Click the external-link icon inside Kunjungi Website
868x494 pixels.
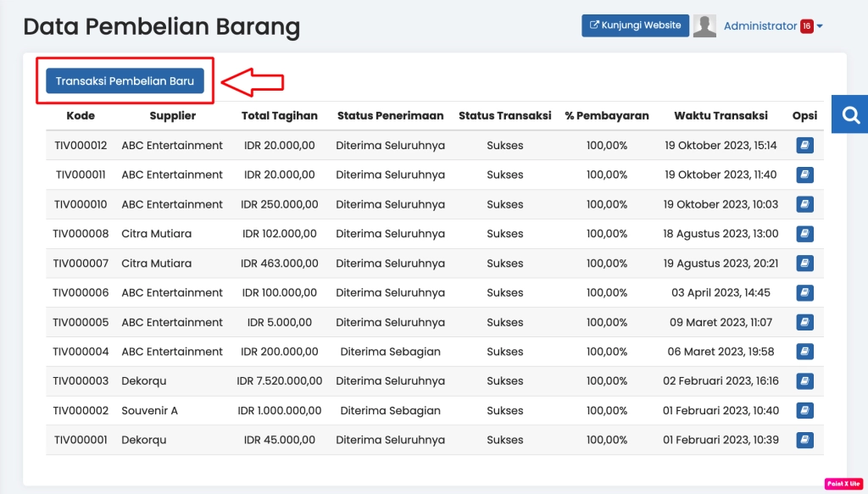coord(593,25)
